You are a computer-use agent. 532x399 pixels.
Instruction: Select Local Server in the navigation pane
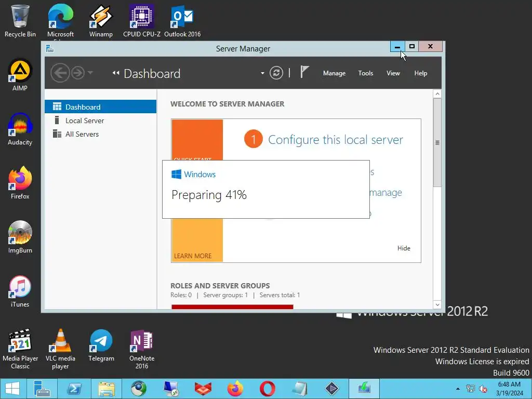click(100, 121)
